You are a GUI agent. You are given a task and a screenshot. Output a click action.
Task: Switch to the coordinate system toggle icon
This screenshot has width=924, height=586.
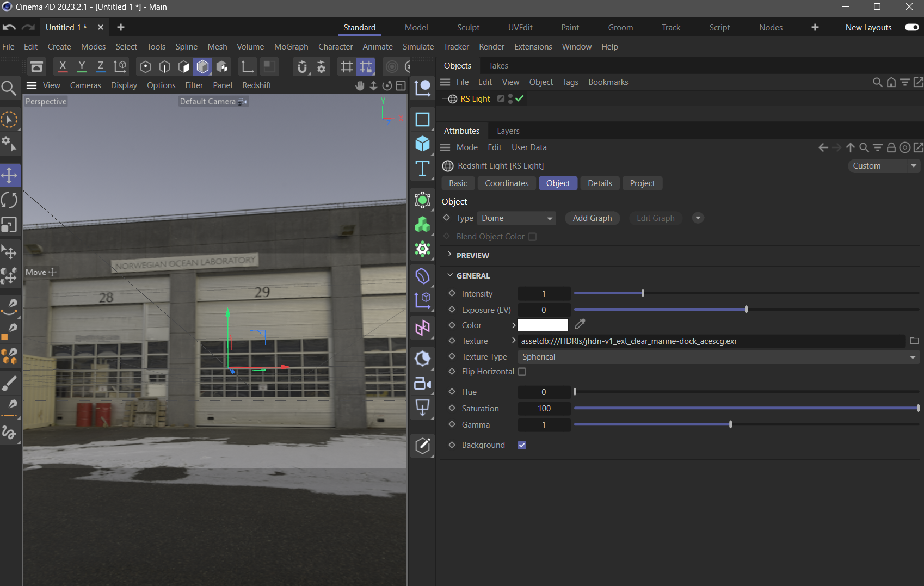120,66
